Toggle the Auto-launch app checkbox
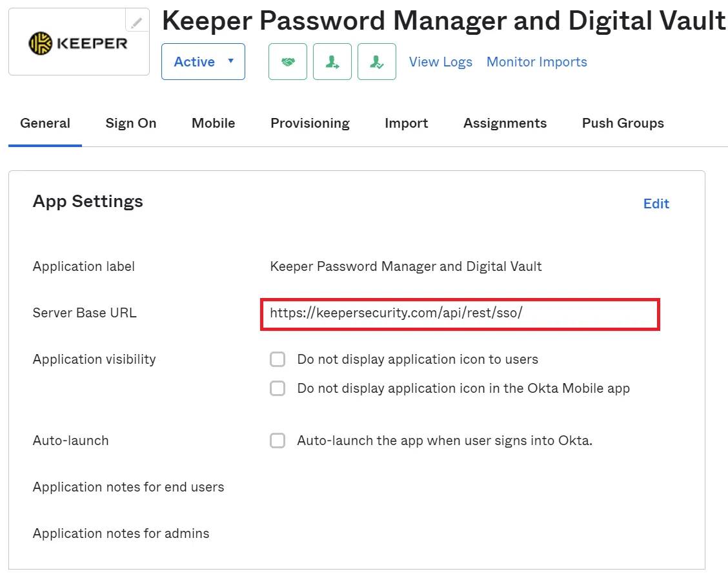Image resolution: width=728 pixels, height=576 pixels. pos(278,441)
